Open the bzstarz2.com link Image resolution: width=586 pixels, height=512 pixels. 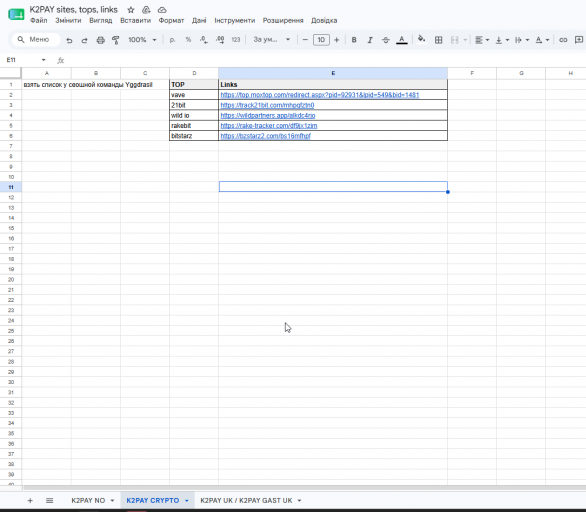click(265, 136)
